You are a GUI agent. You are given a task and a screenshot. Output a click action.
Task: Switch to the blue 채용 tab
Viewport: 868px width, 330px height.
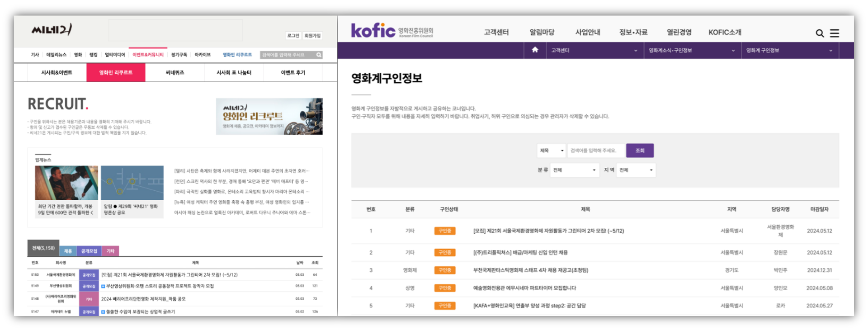68,251
